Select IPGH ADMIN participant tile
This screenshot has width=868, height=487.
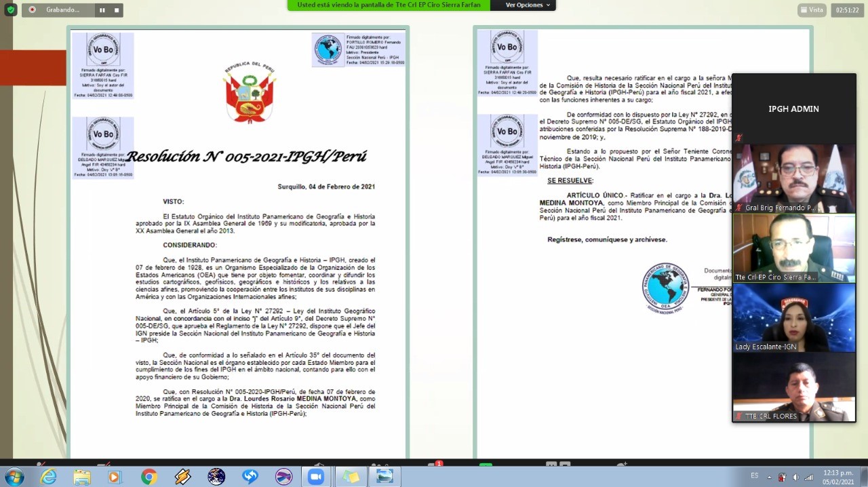[x=793, y=109]
